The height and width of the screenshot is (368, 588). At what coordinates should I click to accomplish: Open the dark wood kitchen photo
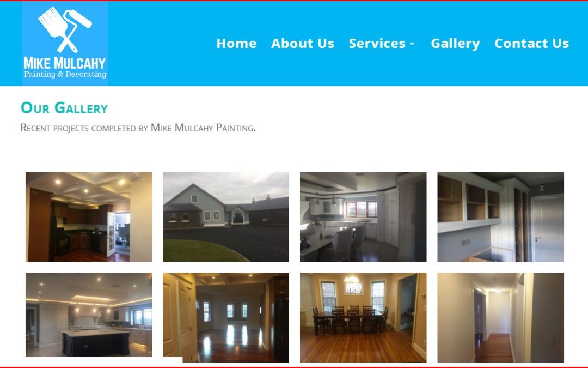click(x=89, y=216)
